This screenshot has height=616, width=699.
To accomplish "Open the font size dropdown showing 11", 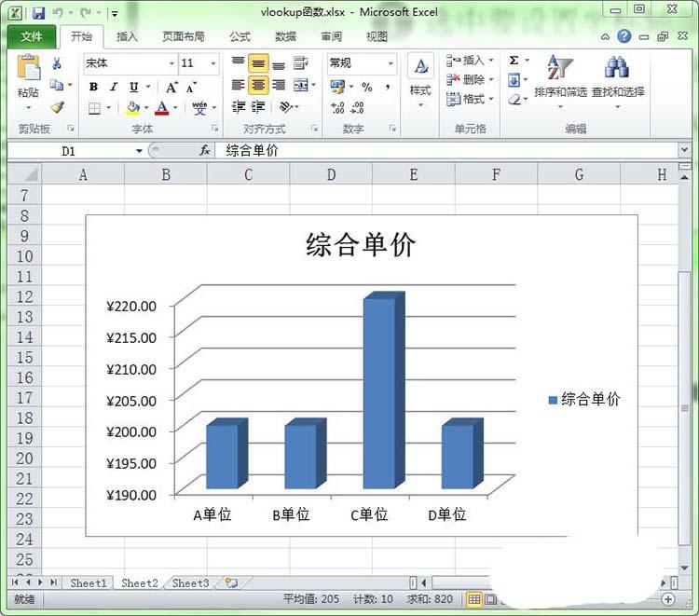I will coord(213,63).
